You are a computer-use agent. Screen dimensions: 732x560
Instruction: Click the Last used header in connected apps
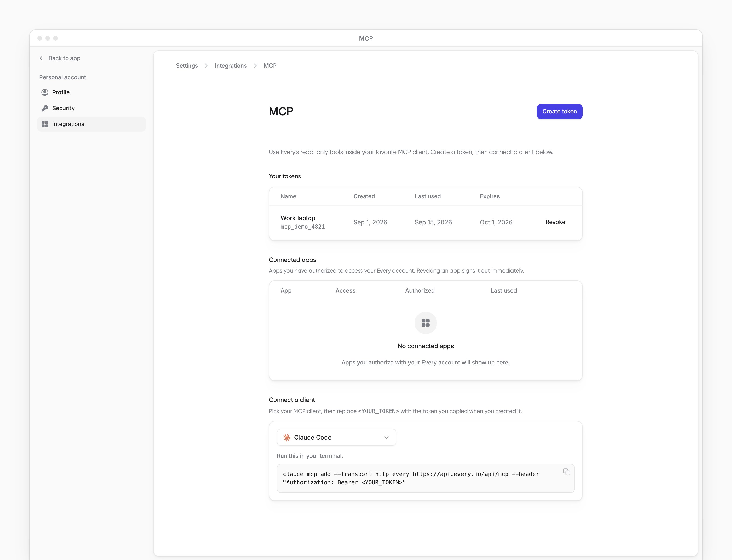[x=503, y=291]
